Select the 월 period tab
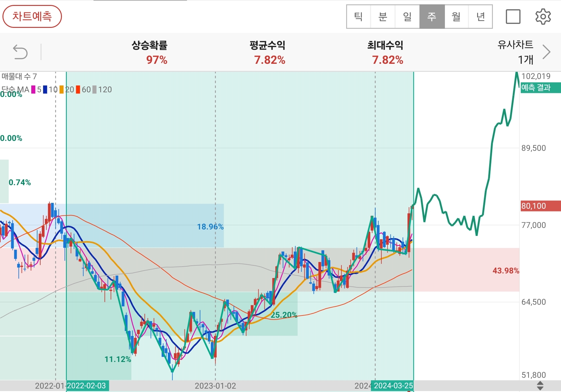Image resolution: width=561 pixels, height=392 pixels. pos(456,17)
